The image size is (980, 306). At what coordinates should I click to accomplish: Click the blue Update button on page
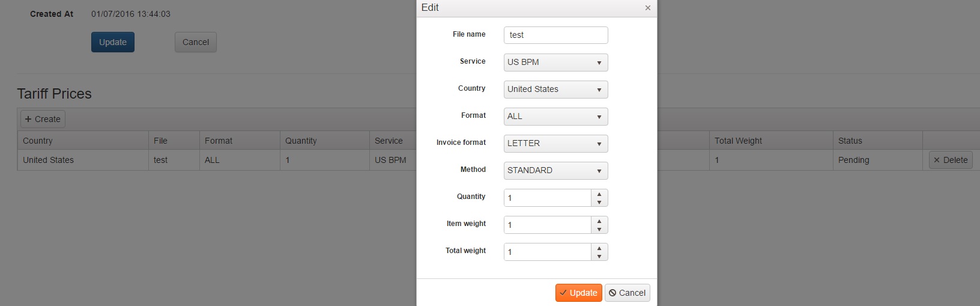[x=113, y=42]
